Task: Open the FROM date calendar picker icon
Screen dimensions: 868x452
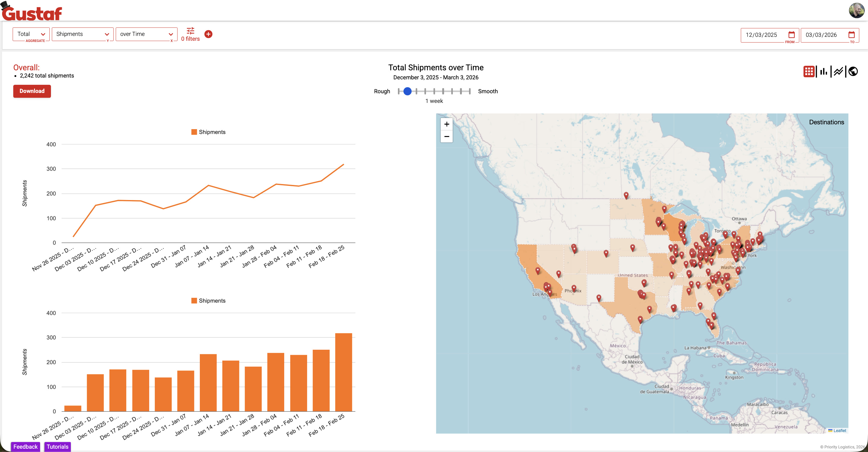Action: pos(791,35)
